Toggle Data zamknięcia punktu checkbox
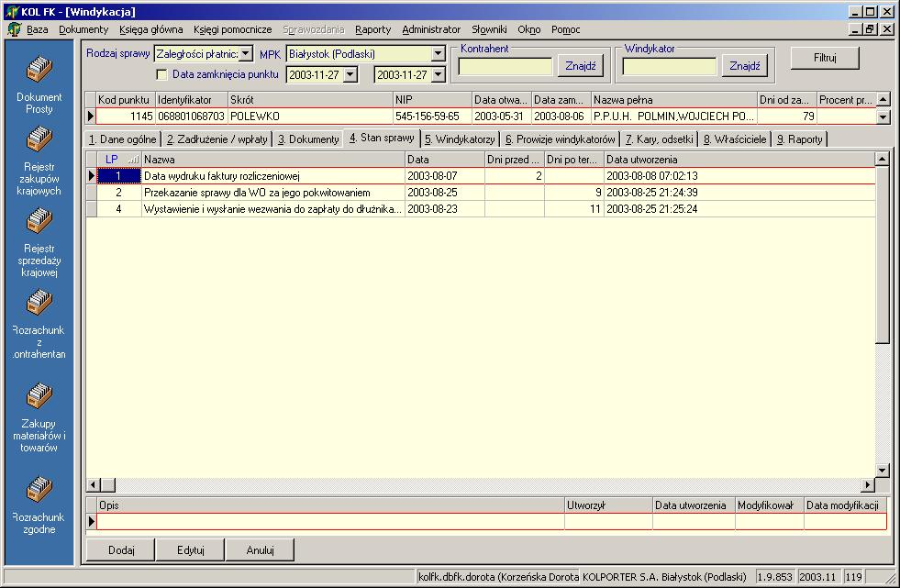Screen dimensions: 900x588 point(161,74)
